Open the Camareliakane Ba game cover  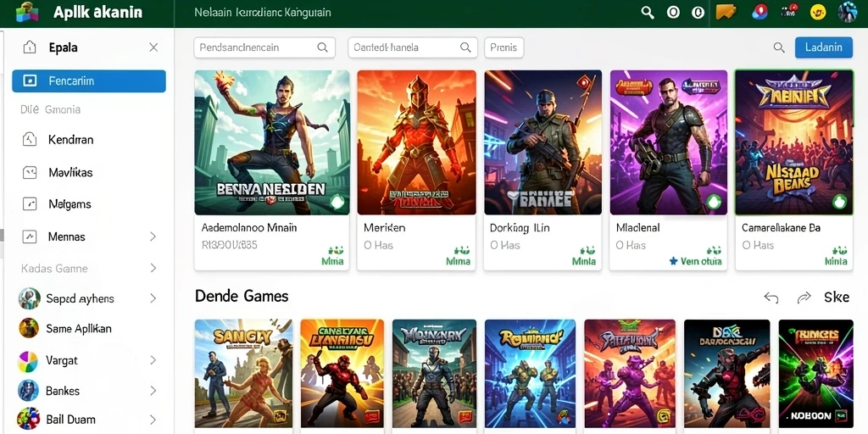793,142
